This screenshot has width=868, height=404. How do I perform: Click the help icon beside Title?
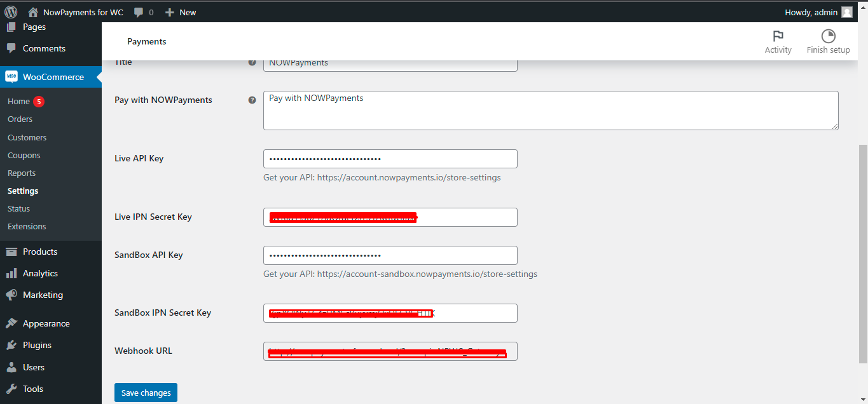[x=252, y=62]
